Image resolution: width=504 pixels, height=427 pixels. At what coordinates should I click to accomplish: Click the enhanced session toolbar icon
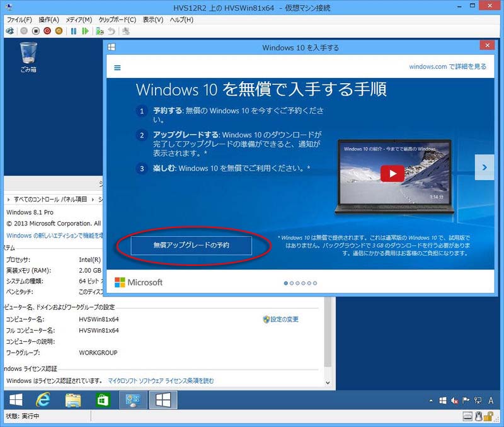coord(126,31)
